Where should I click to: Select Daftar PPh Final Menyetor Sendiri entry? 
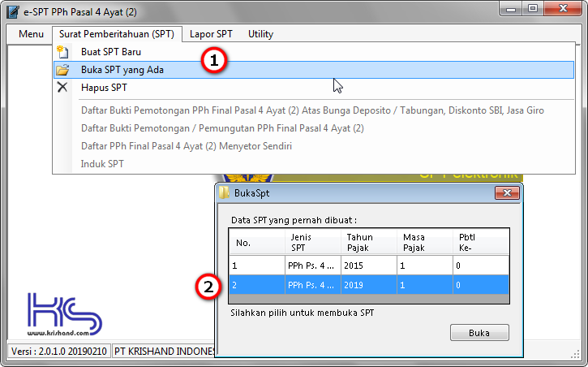(x=314, y=146)
